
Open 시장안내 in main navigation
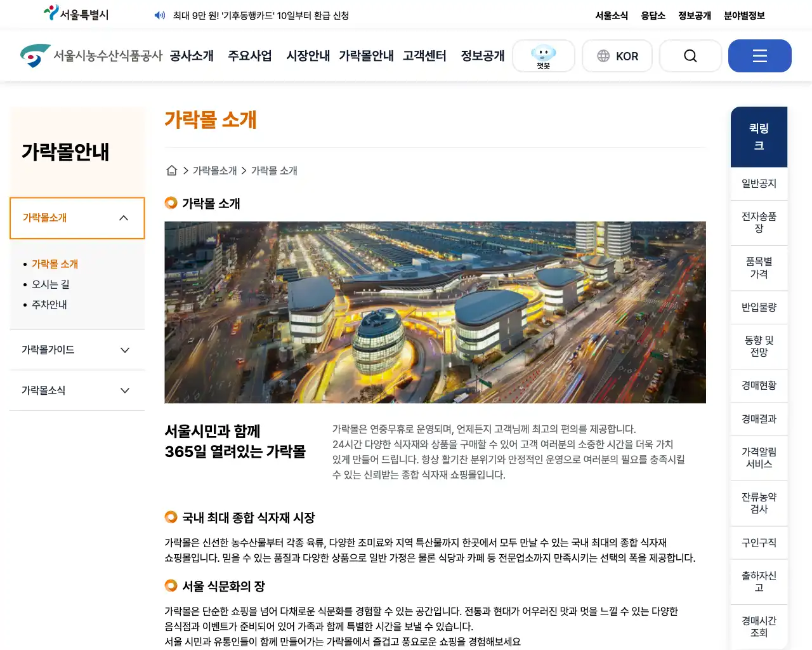(308, 56)
